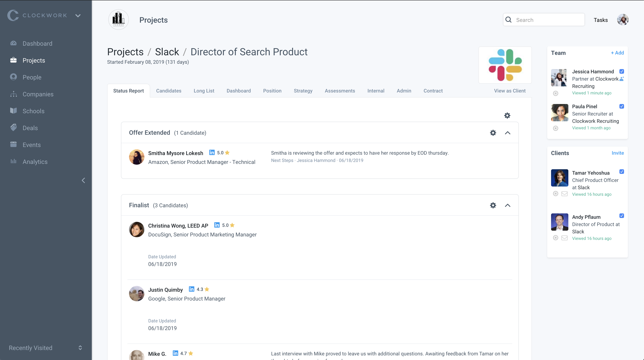The image size is (644, 360).
Task: Open Finalist section settings gear
Action: [x=493, y=205]
